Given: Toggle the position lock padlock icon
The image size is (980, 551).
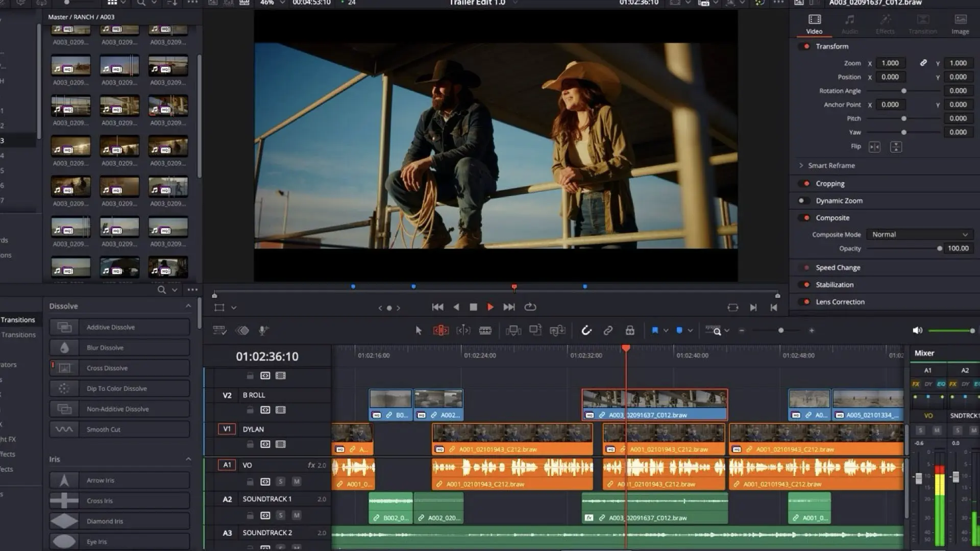Looking at the screenshot, I should (x=630, y=331).
